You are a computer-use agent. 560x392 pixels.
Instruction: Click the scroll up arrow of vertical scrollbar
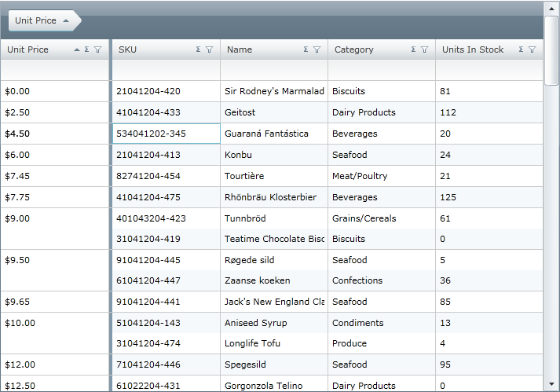(552, 7)
